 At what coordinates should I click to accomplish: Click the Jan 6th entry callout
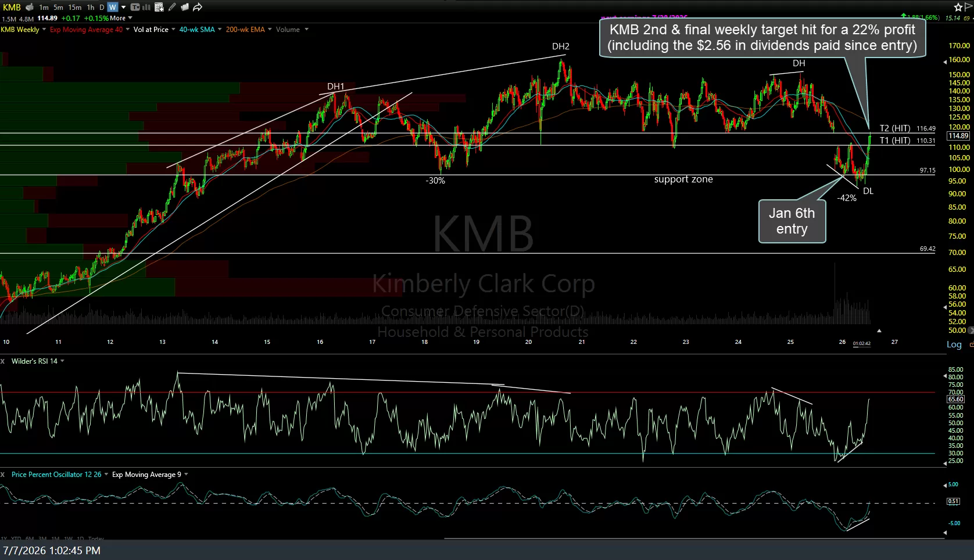pyautogui.click(x=792, y=221)
